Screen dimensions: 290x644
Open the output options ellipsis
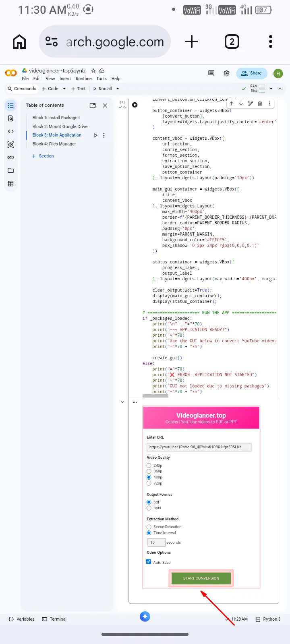[x=135, y=402]
